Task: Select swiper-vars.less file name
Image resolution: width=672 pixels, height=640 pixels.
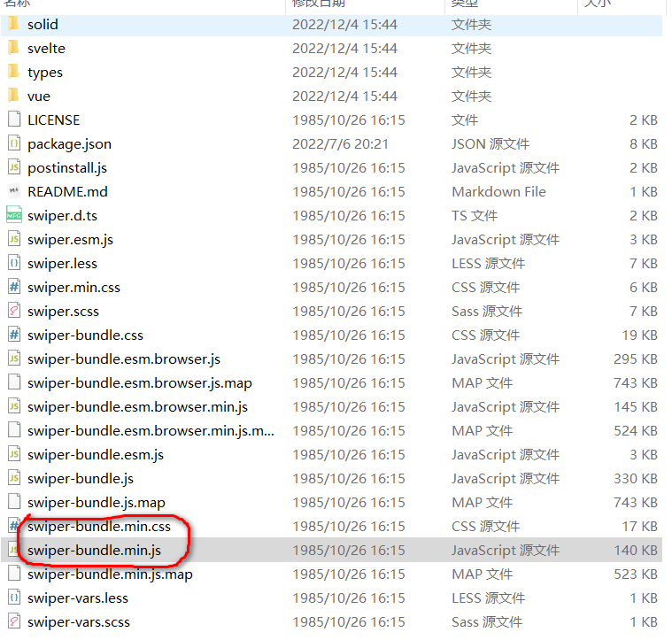Action: click(78, 598)
